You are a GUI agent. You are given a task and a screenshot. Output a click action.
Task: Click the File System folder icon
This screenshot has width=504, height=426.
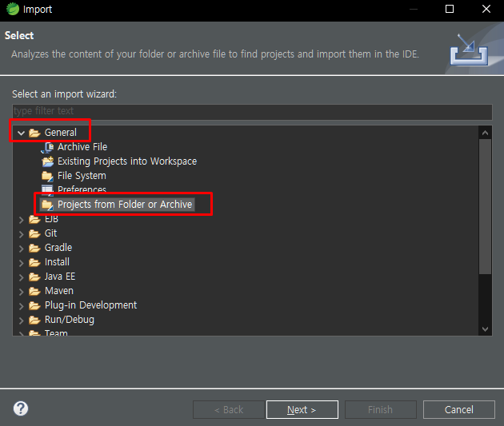click(47, 176)
